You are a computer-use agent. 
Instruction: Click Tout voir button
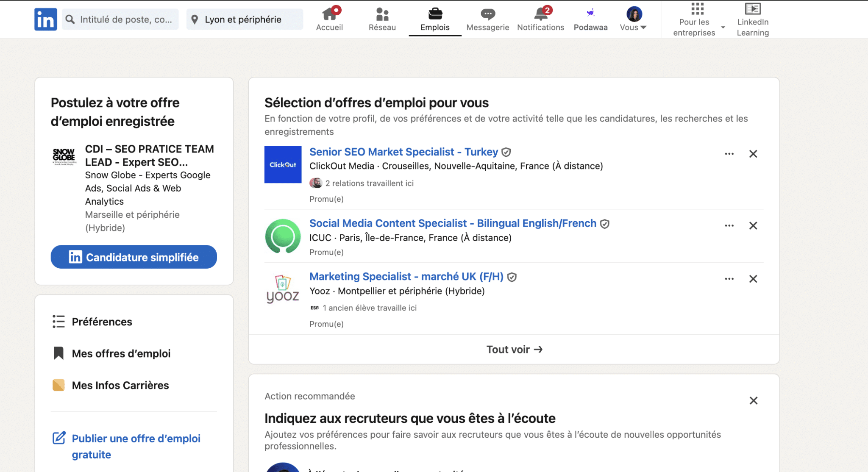514,349
